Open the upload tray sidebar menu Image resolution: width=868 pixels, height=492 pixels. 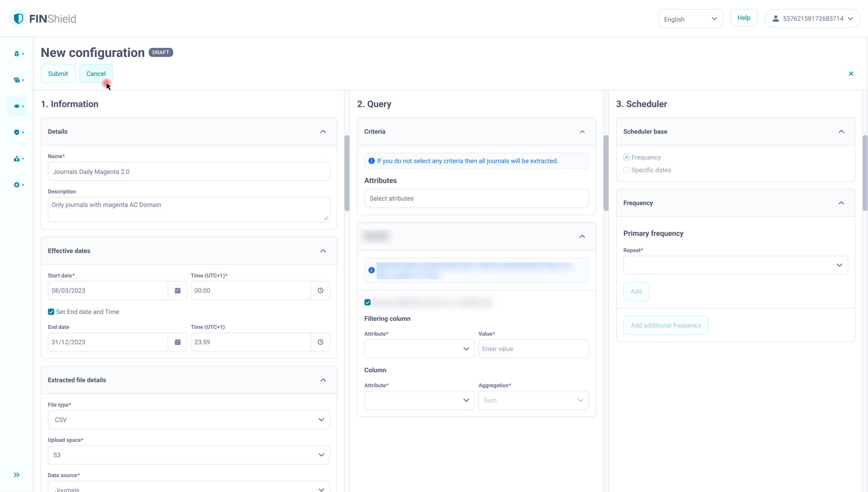(x=17, y=159)
